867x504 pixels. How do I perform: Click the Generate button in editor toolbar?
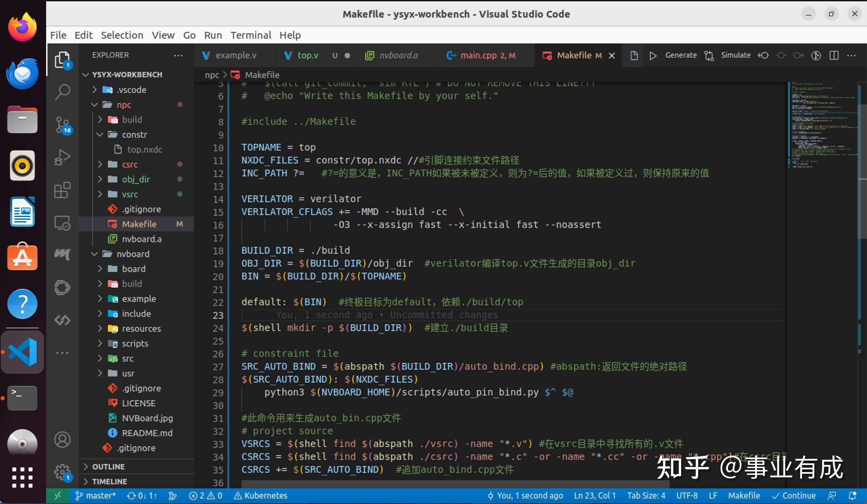pos(680,55)
